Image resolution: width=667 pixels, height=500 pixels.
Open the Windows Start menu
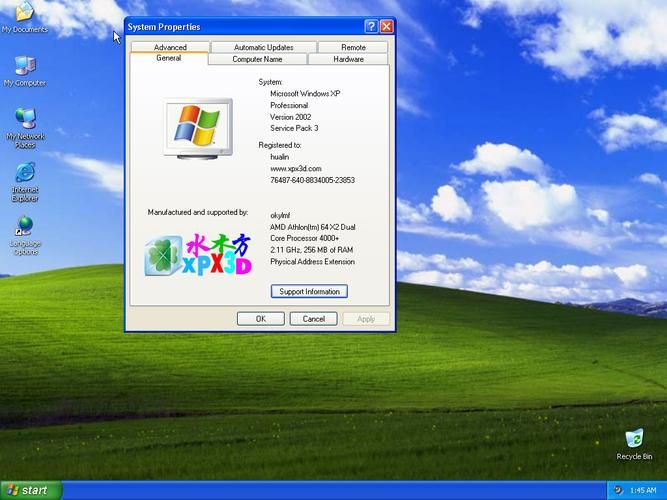pos(30,490)
